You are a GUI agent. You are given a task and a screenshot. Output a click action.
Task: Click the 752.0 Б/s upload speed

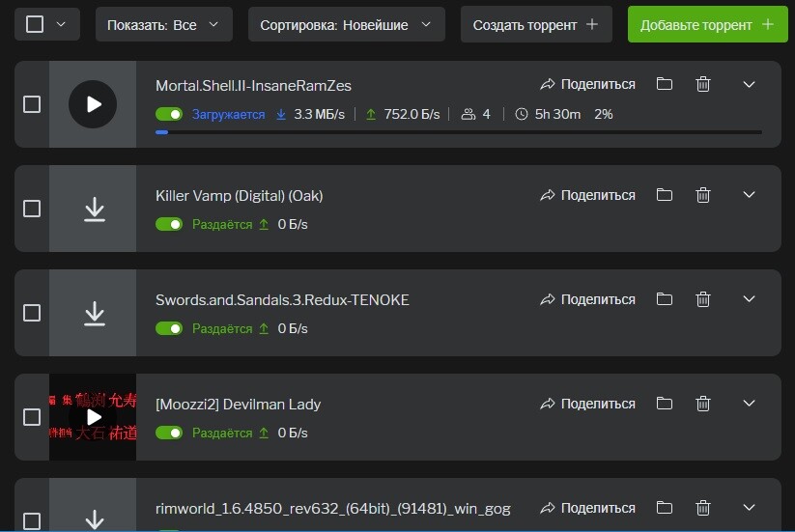(x=412, y=115)
